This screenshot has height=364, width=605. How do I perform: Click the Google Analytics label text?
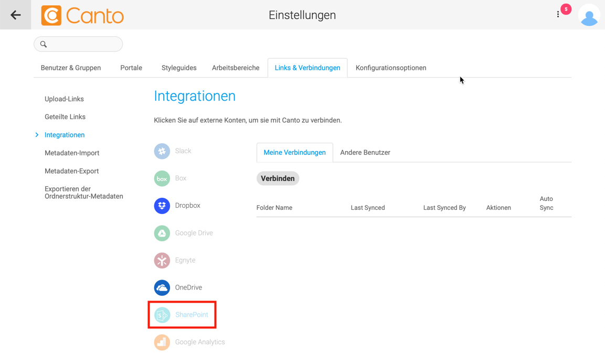click(200, 342)
